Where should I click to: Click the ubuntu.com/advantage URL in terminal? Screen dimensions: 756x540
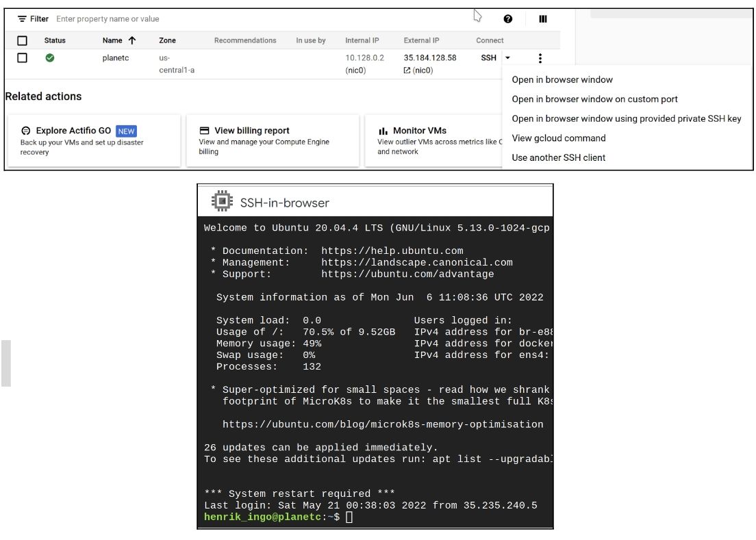(407, 274)
